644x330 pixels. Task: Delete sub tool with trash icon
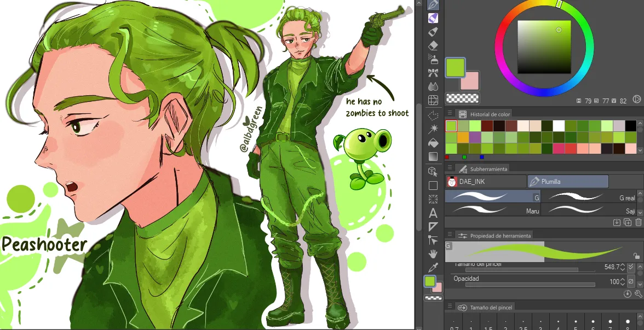coord(639,222)
